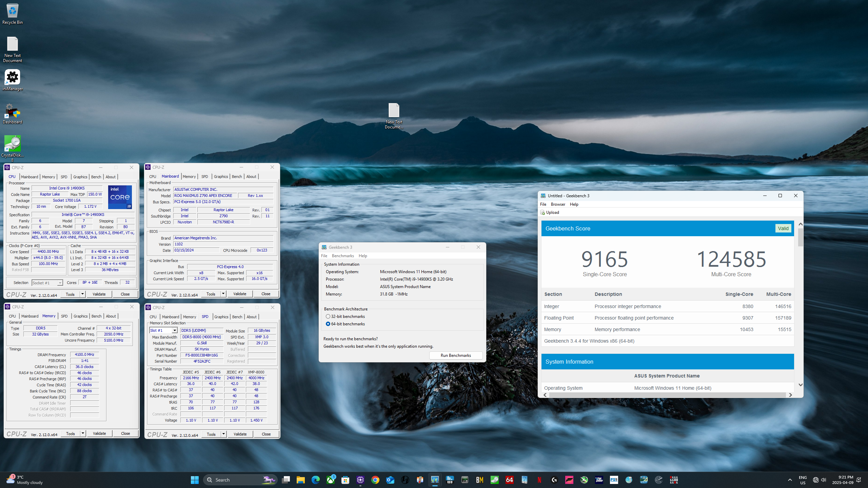This screenshot has width=868, height=488.
Task: Open File menu in Geekbench 3 window
Action: point(324,256)
